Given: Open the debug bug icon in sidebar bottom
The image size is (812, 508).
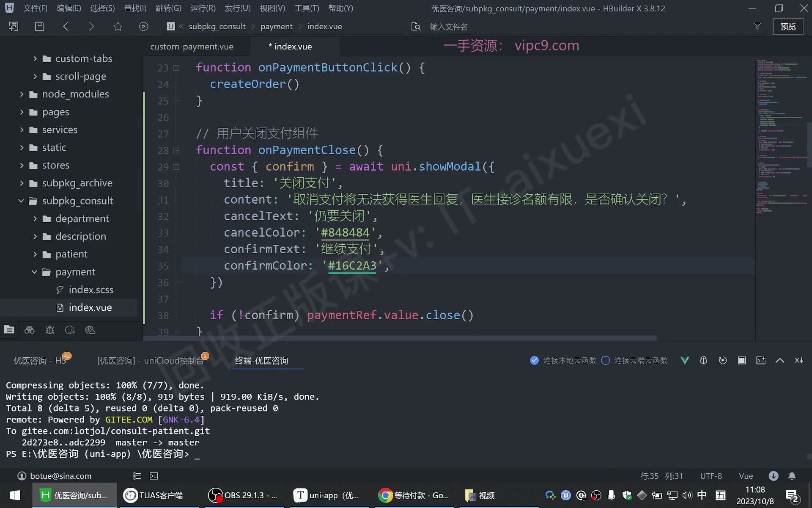Looking at the screenshot, I should [x=49, y=330].
